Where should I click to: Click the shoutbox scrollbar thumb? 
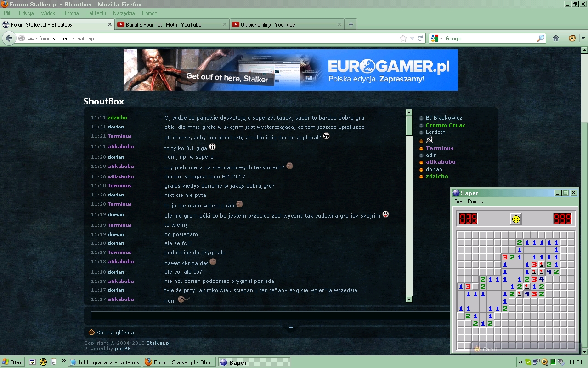point(409,126)
